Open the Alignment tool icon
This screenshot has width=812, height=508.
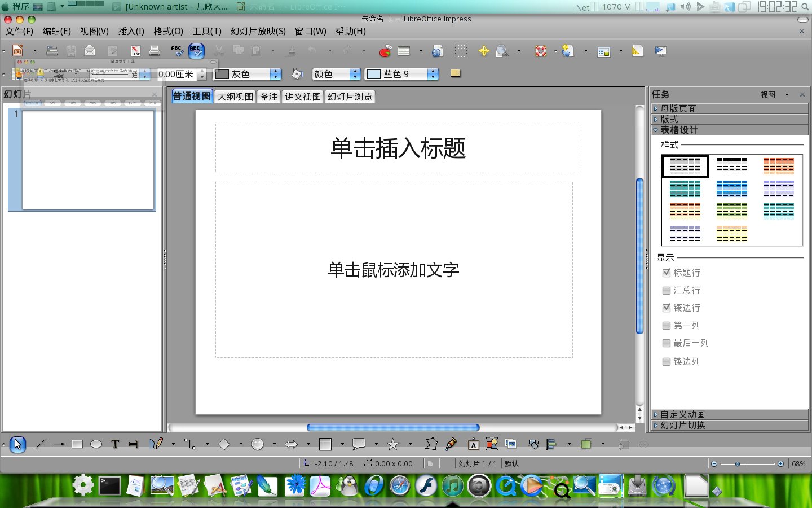click(x=552, y=444)
